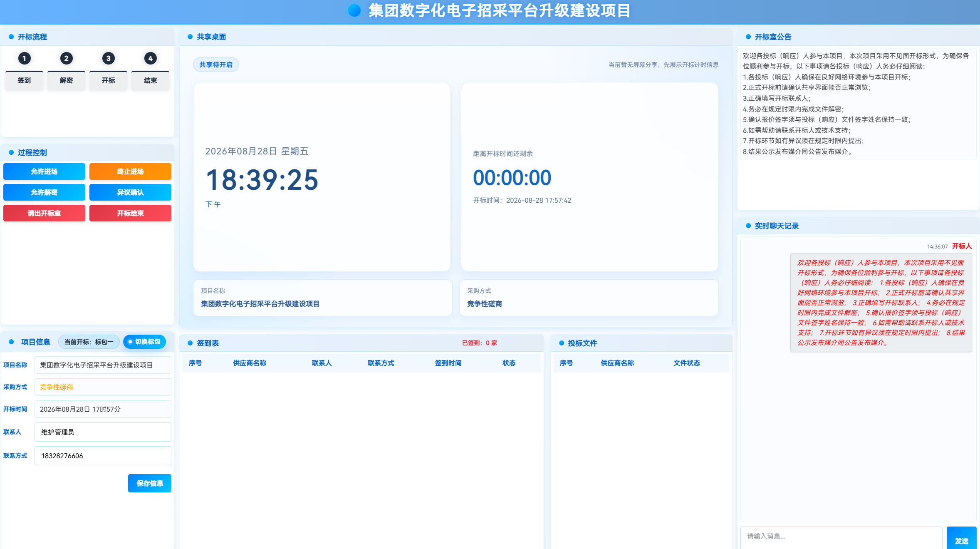
Task: Click the 供应商名称 header in 签到表
Action: 250,363
